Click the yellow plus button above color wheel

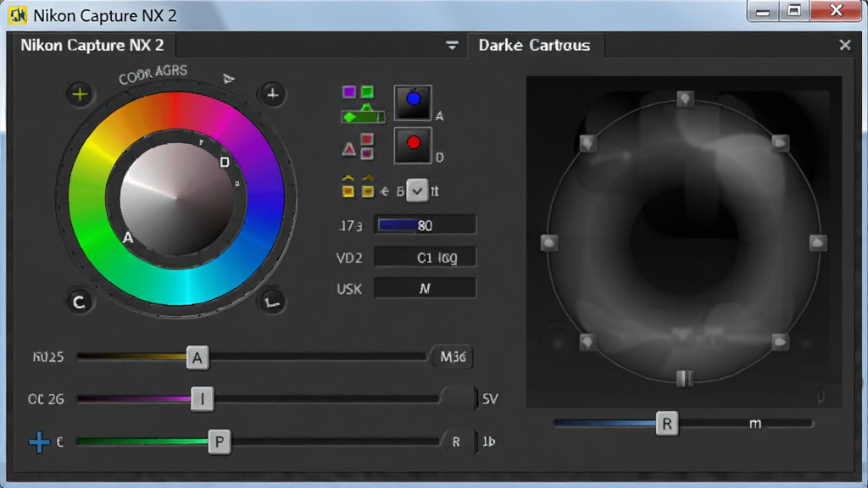click(x=80, y=94)
